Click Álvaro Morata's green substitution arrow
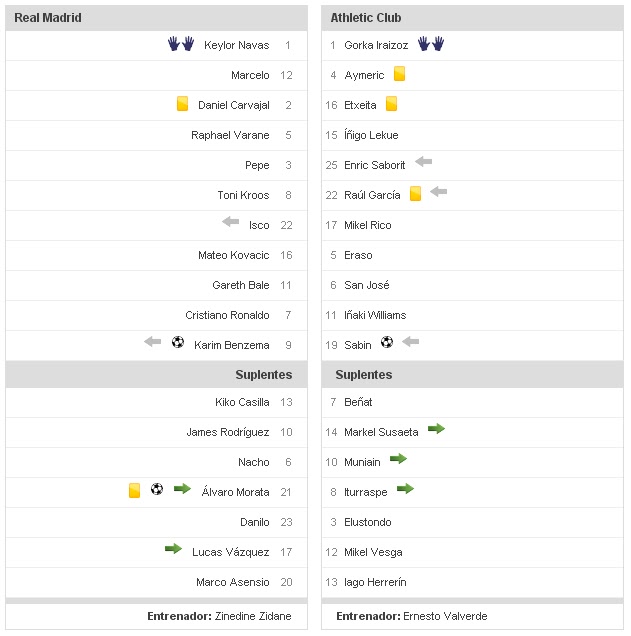The image size is (631, 636). pos(182,489)
